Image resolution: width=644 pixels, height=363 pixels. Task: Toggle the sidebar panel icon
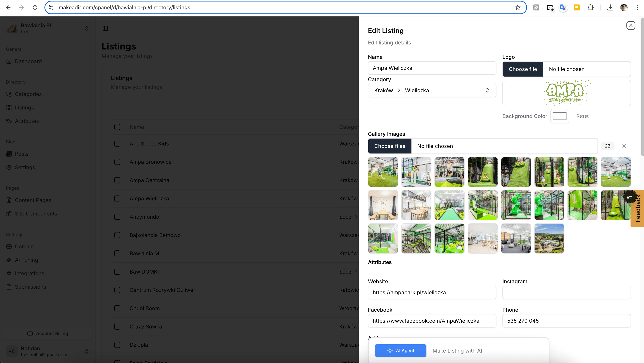tap(105, 29)
